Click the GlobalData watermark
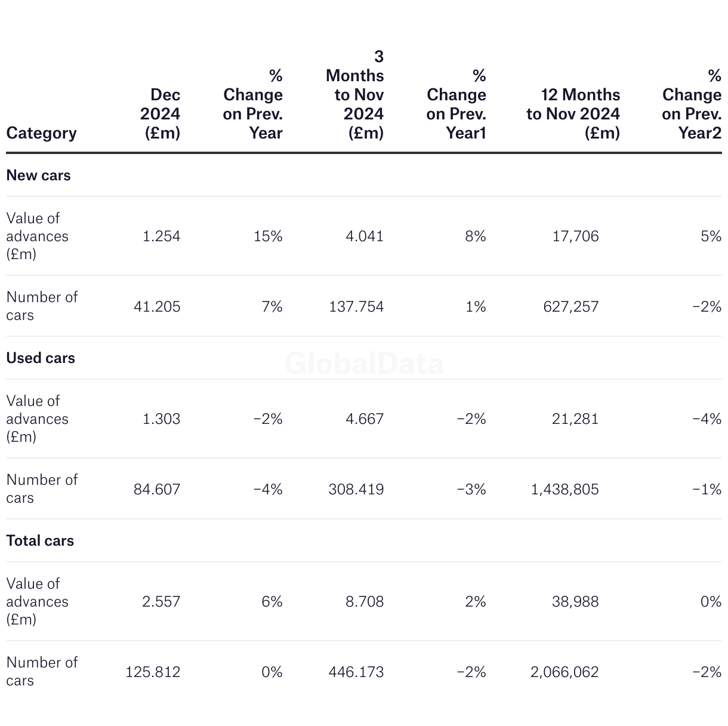 (x=364, y=364)
